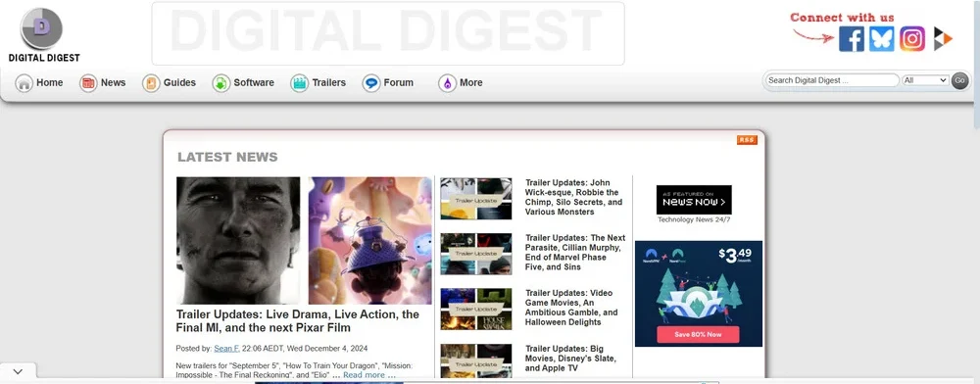Open author link Sean F
Screen dimensions: 980x384
click(226, 349)
